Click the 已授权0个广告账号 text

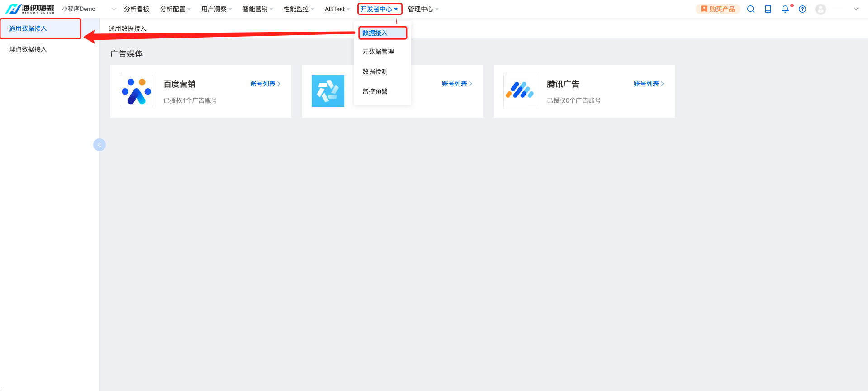tap(574, 100)
